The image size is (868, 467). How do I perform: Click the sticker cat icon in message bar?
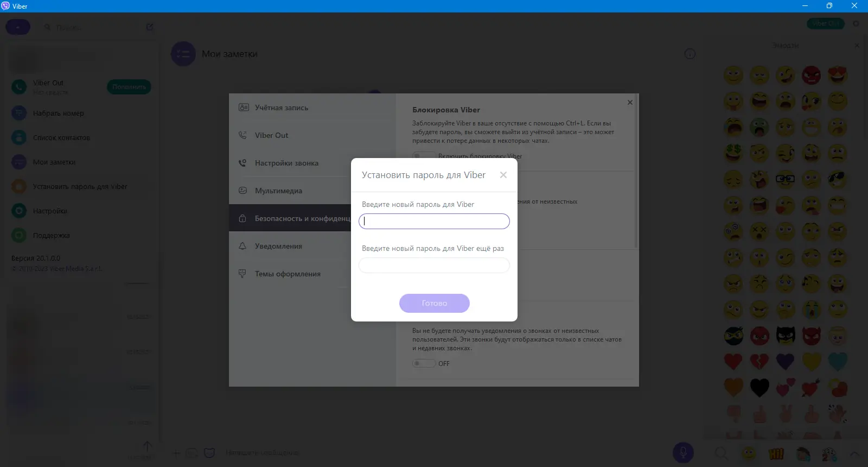click(209, 453)
